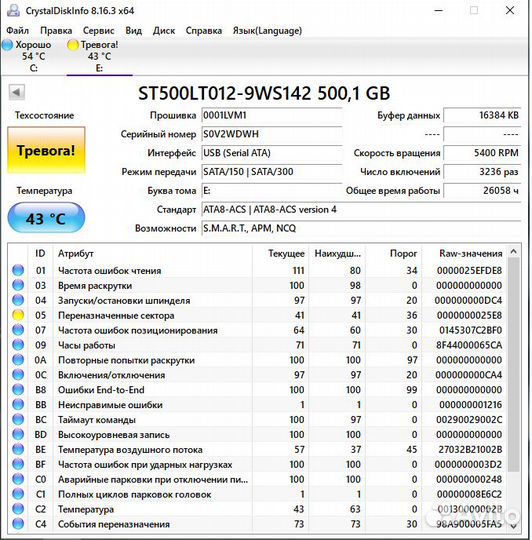
Task: Click the blue Хорошо indicator for disk C:
Action: [x=7, y=45]
